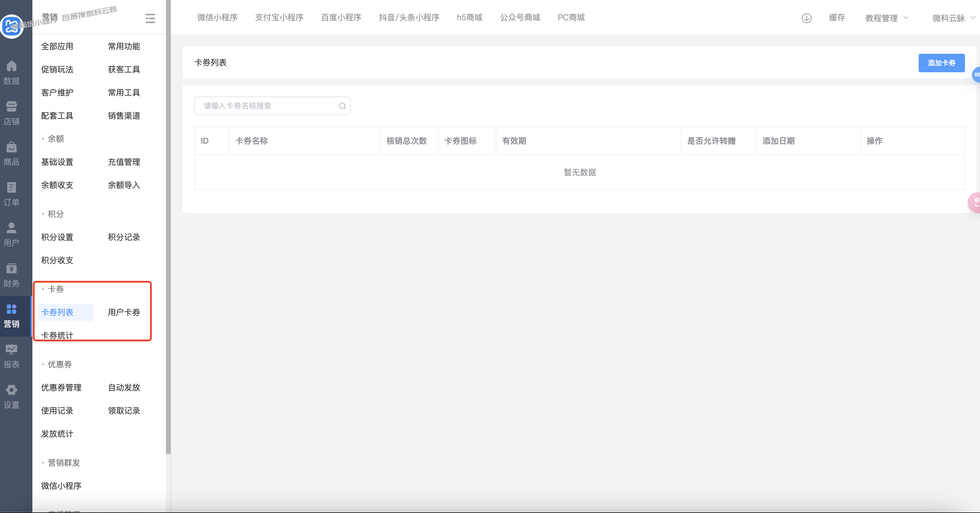Switch to the 微信小程序 tab
This screenshot has width=980, height=513.
pos(217,17)
